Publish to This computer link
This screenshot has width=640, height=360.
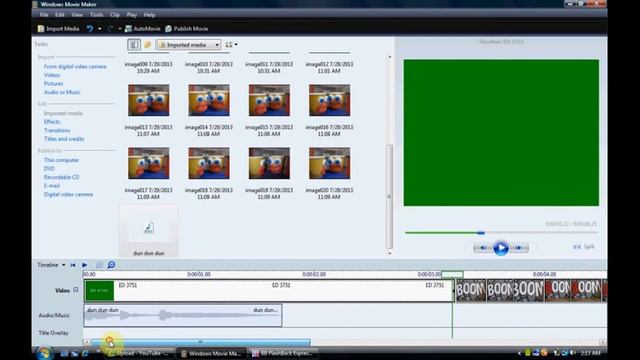pos(61,160)
